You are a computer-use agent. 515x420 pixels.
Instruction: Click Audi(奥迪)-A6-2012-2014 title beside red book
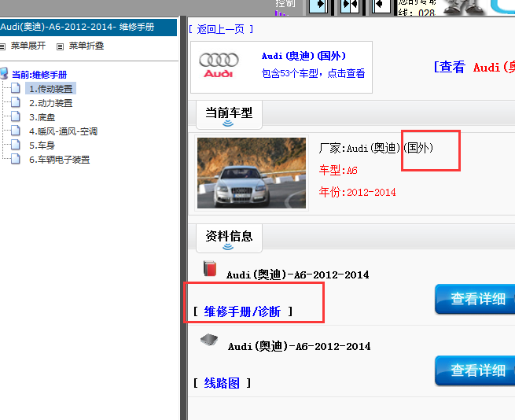[x=297, y=274]
